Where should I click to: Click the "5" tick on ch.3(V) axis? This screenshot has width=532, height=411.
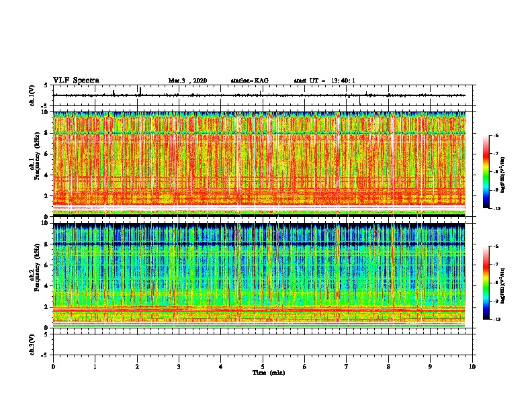tap(46, 334)
